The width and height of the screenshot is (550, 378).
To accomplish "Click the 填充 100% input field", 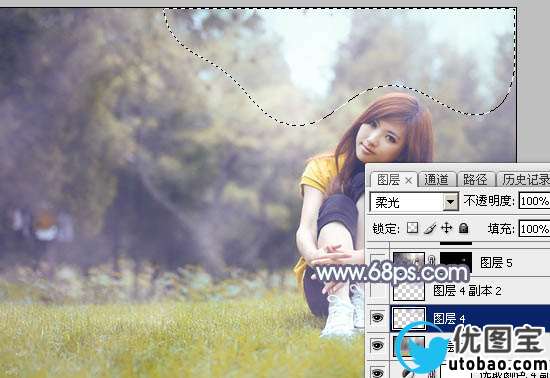I will click(x=534, y=229).
